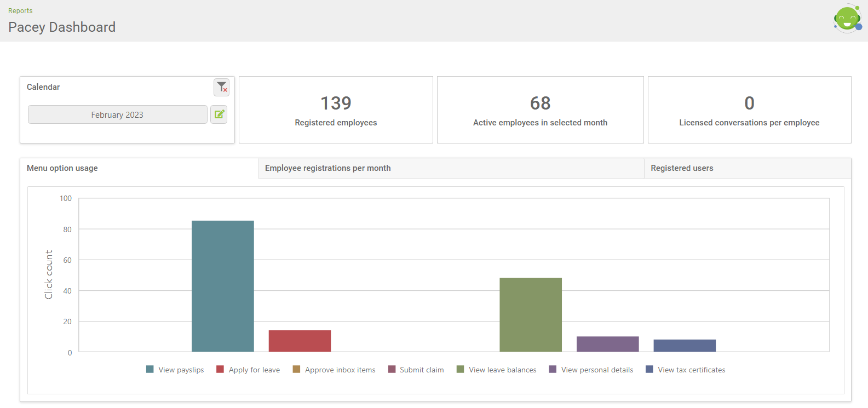This screenshot has height=408, width=868.
Task: Click the Reports breadcrumb link
Action: (20, 11)
